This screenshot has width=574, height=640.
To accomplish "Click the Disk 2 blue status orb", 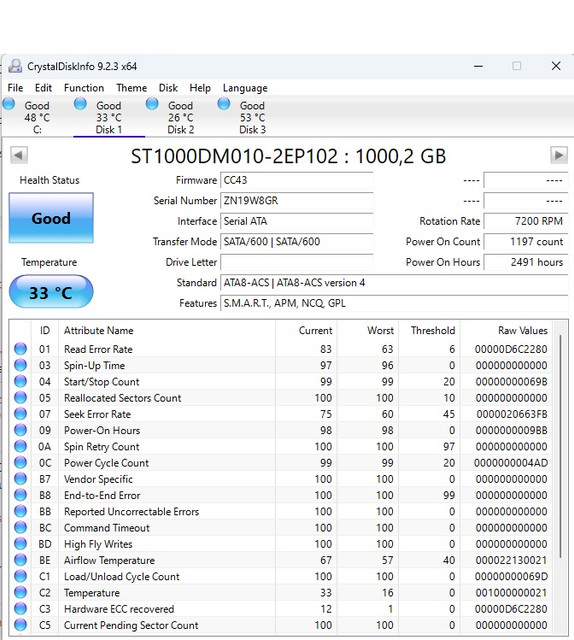I will pyautogui.click(x=152, y=104).
